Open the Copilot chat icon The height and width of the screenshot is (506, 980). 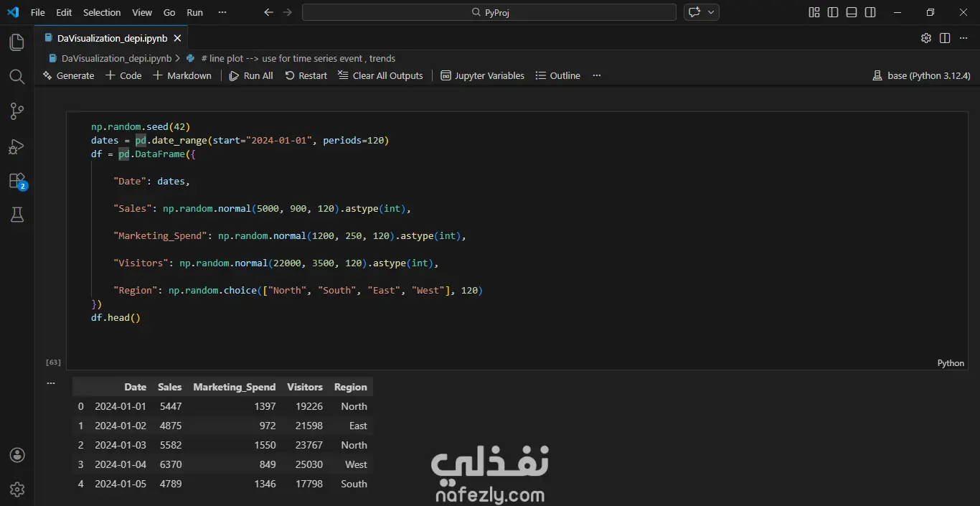(694, 12)
